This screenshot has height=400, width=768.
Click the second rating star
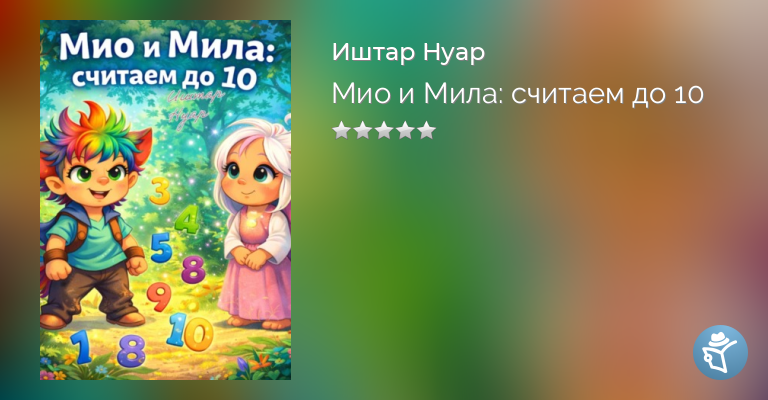pyautogui.click(x=362, y=130)
